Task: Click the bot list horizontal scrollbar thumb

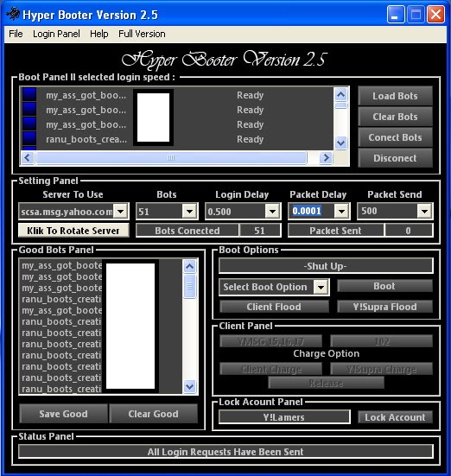Action: point(171,157)
